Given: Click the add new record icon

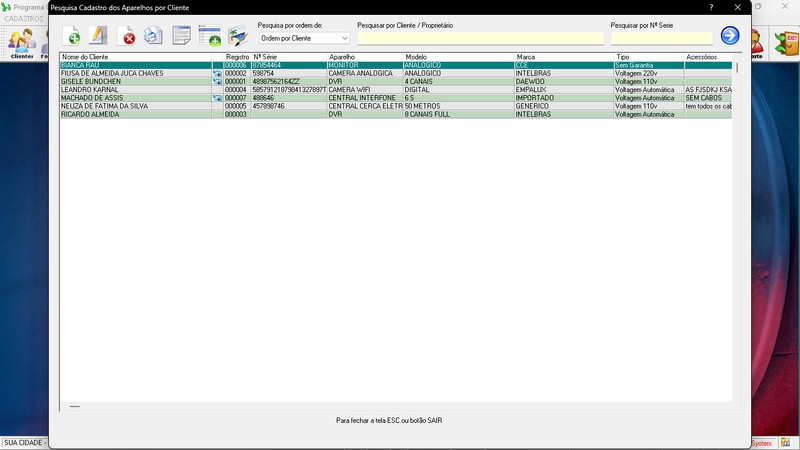Looking at the screenshot, I should coord(72,36).
